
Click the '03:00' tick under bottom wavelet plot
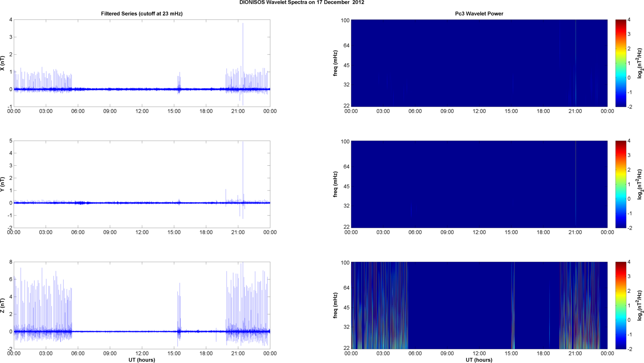(383, 354)
